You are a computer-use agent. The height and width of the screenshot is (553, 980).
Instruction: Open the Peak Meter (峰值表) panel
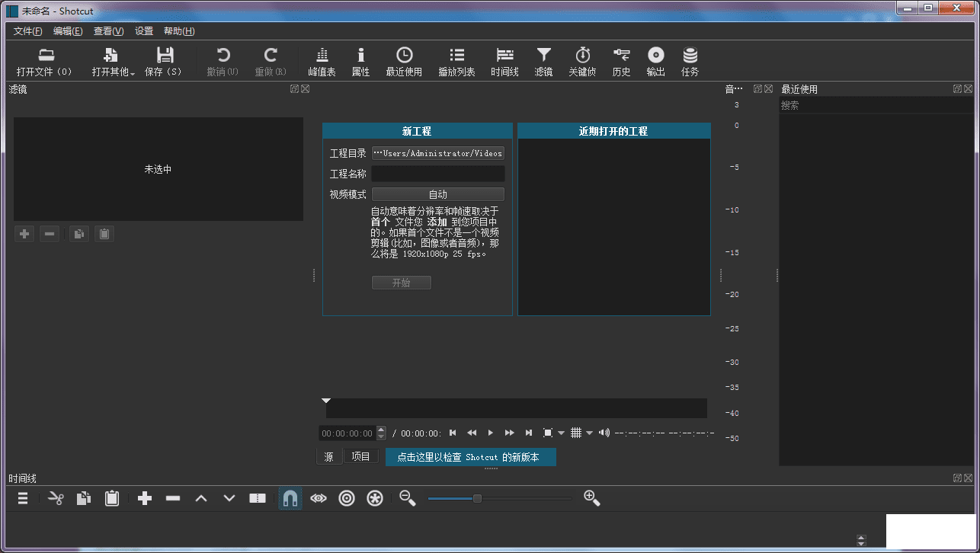(x=322, y=62)
